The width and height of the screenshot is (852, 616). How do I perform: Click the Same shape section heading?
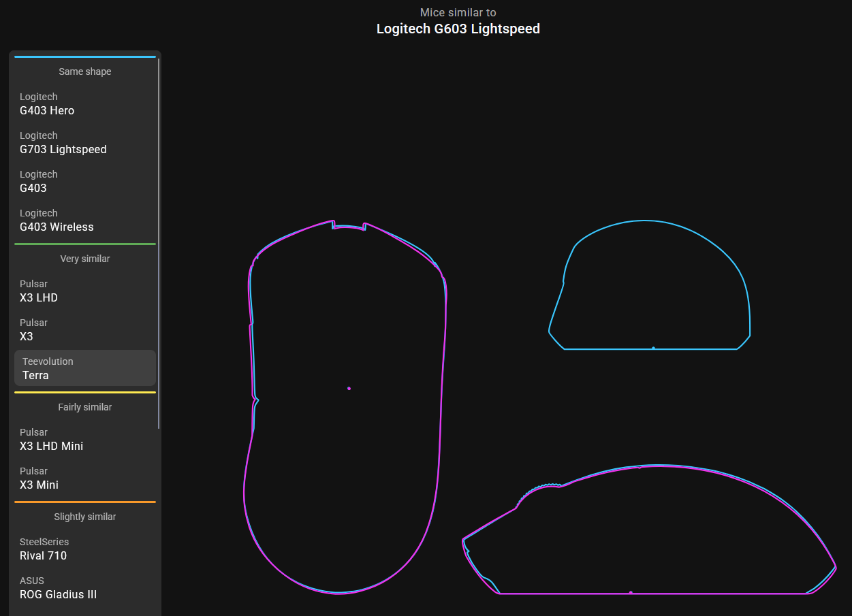85,71
